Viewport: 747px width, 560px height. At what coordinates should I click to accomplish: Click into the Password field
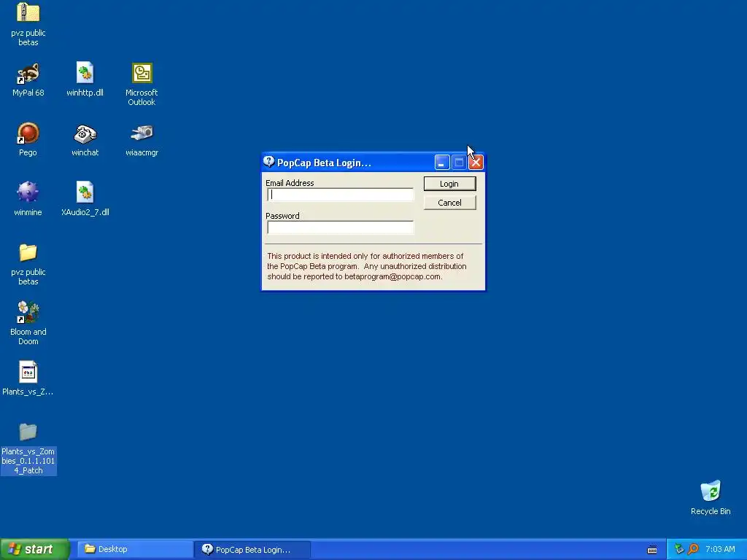[x=340, y=227]
